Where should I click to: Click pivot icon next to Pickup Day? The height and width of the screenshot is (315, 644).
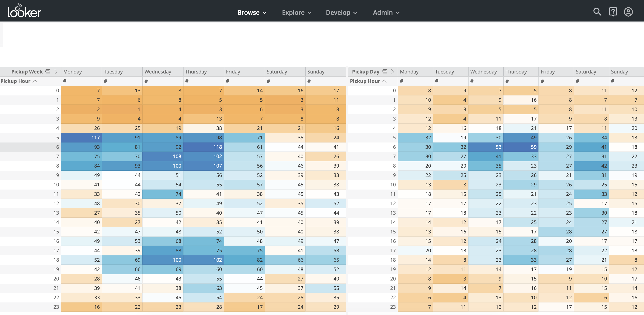(385, 71)
